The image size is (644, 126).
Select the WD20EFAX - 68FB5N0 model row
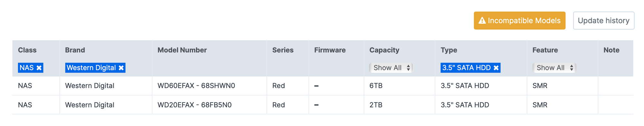pyautogui.click(x=323, y=105)
